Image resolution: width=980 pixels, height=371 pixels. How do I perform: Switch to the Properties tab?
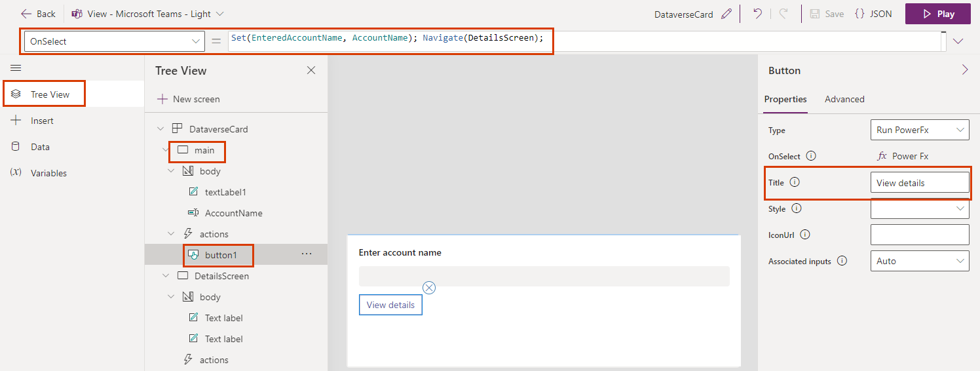[785, 99]
